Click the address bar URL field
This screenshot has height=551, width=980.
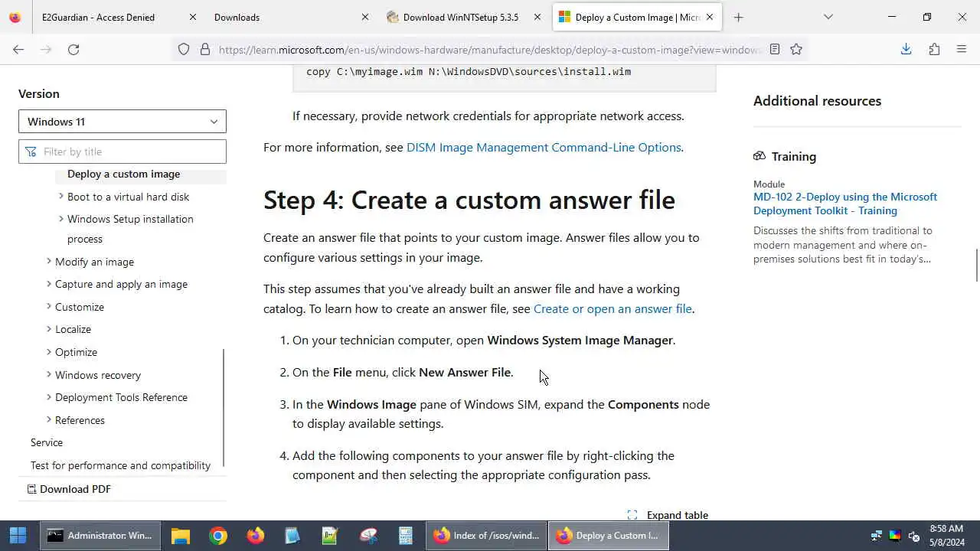click(490, 50)
